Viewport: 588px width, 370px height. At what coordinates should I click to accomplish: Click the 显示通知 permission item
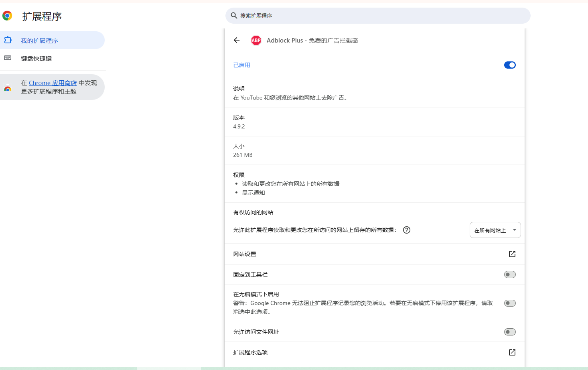[253, 193]
